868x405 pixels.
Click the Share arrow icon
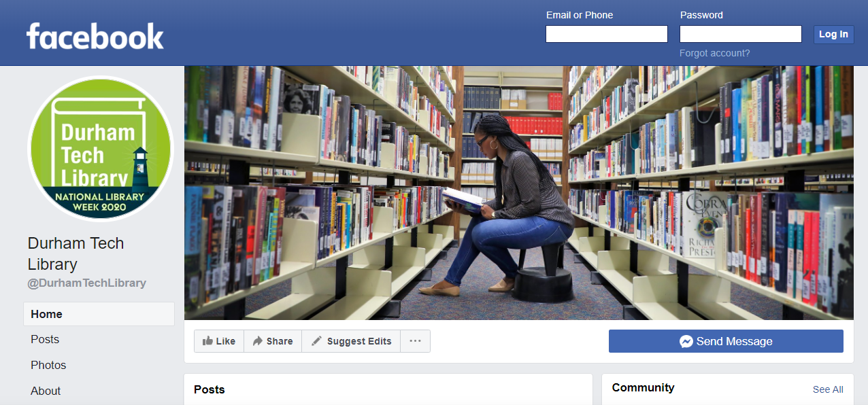point(258,341)
